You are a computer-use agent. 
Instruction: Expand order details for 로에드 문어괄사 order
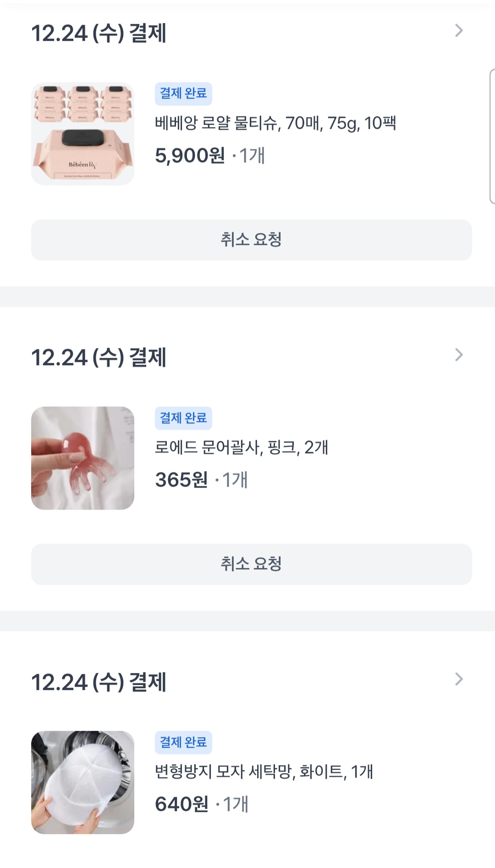(x=459, y=355)
